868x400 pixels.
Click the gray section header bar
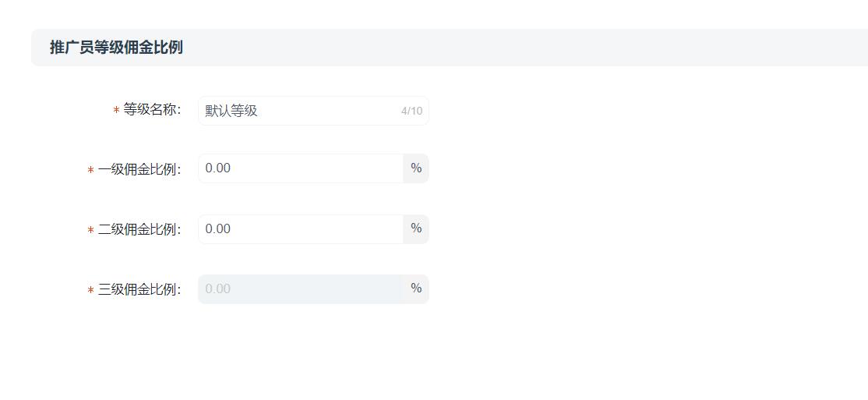pyautogui.click(x=450, y=48)
